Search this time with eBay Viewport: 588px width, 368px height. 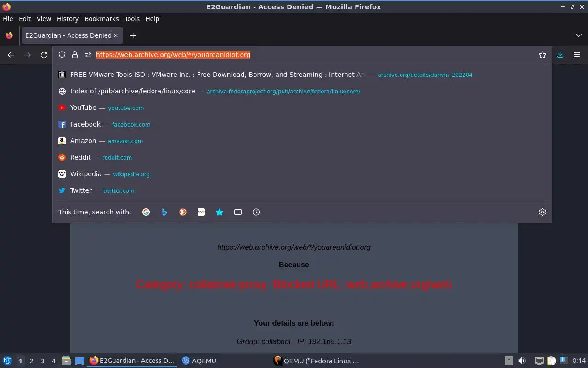201,212
